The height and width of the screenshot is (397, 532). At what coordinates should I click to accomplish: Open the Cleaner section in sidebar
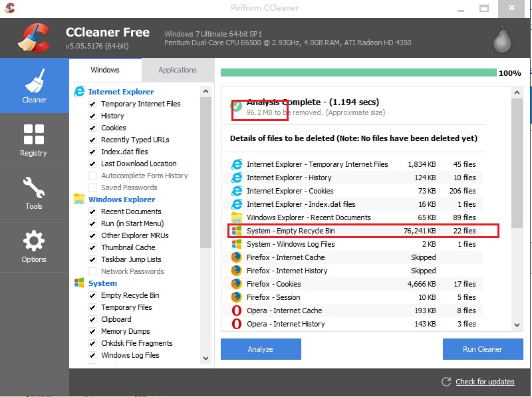click(35, 86)
